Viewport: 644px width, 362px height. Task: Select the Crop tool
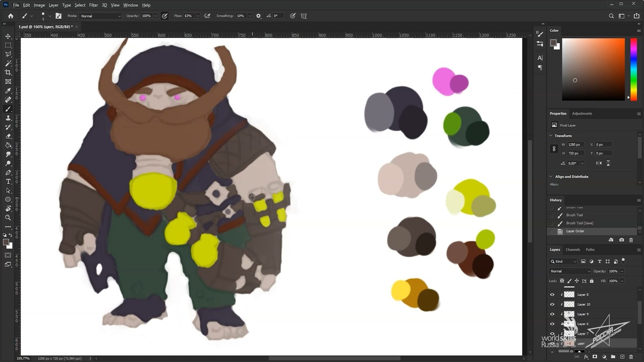(x=8, y=72)
